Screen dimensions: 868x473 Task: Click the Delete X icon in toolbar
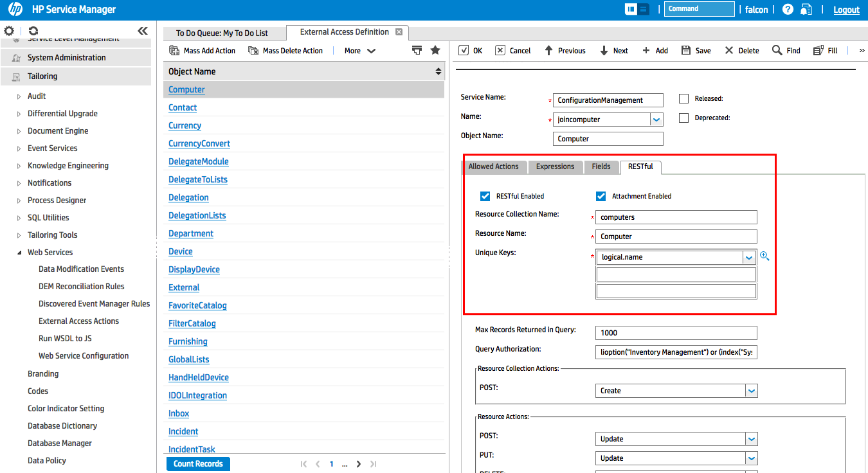[x=728, y=51]
